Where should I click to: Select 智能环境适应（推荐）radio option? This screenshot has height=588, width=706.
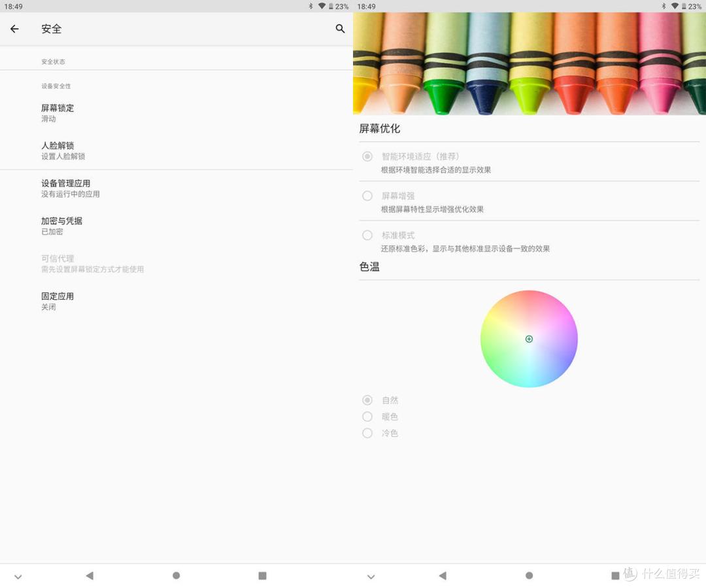[367, 156]
